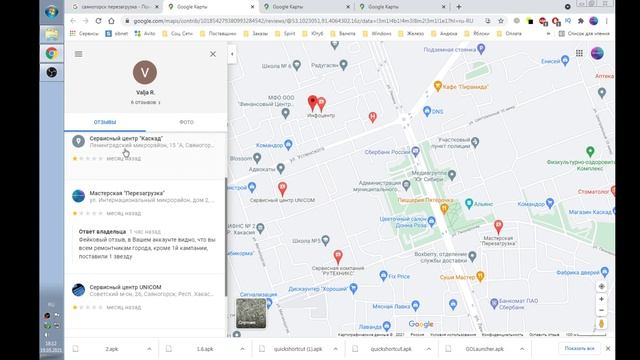Expand options for 2.apk download

tap(149, 349)
